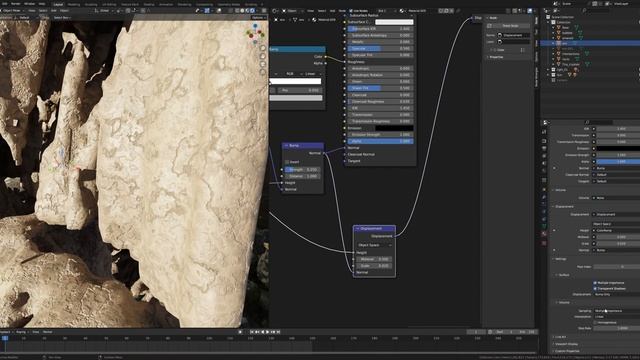The width and height of the screenshot is (640, 360).
Task: Toggle Use Nodes checkbox in node editor
Action: click(351, 11)
